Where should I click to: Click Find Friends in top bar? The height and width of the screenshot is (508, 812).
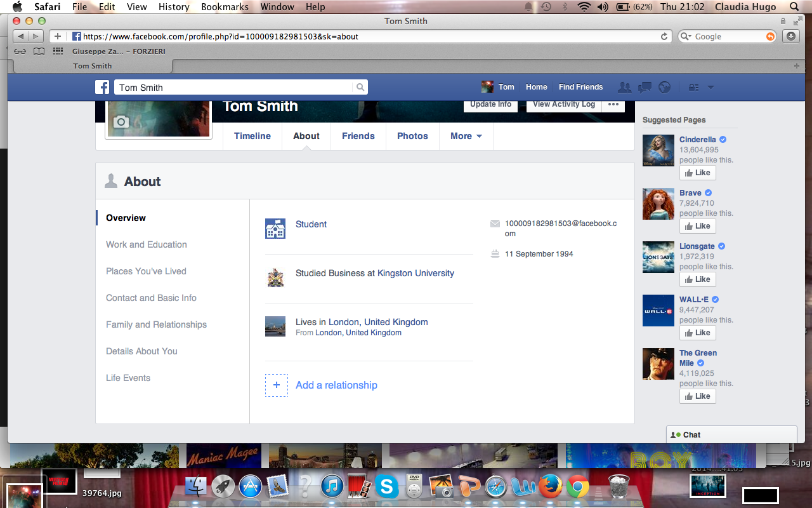580,87
